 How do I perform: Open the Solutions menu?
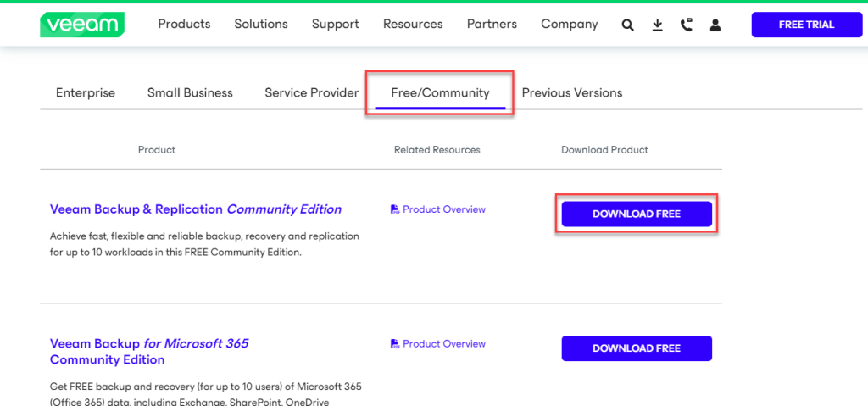click(261, 25)
